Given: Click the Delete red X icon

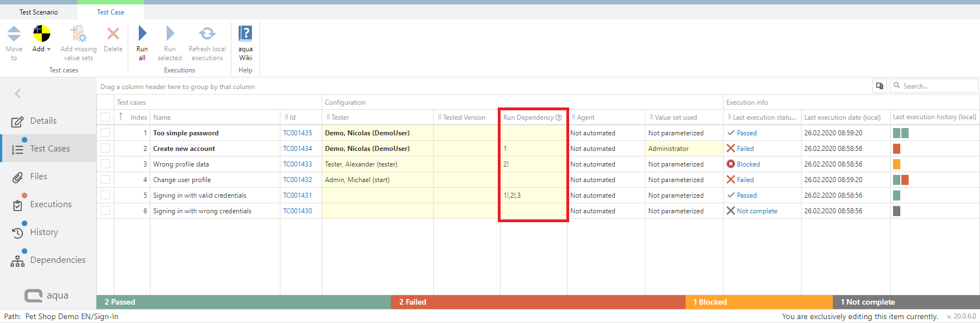Looking at the screenshot, I should tap(113, 34).
